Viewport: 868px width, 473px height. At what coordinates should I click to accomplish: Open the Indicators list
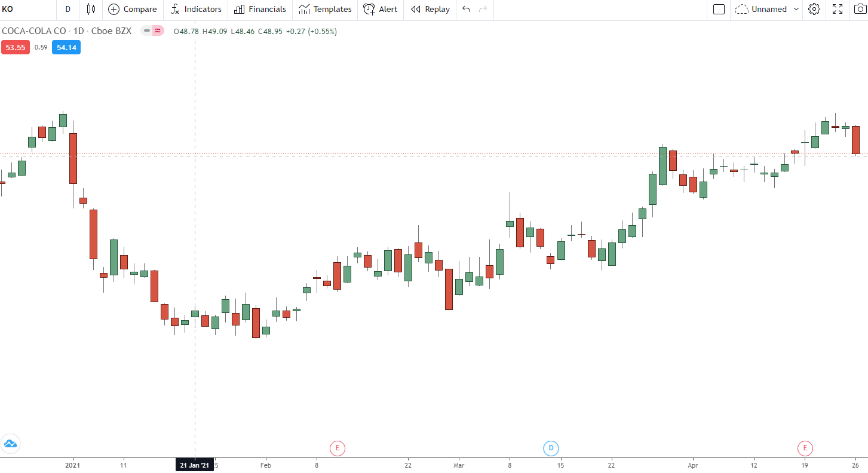(x=196, y=9)
